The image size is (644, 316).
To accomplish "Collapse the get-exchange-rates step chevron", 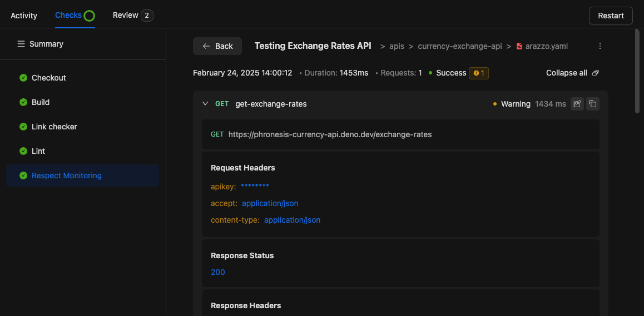I will [x=205, y=104].
